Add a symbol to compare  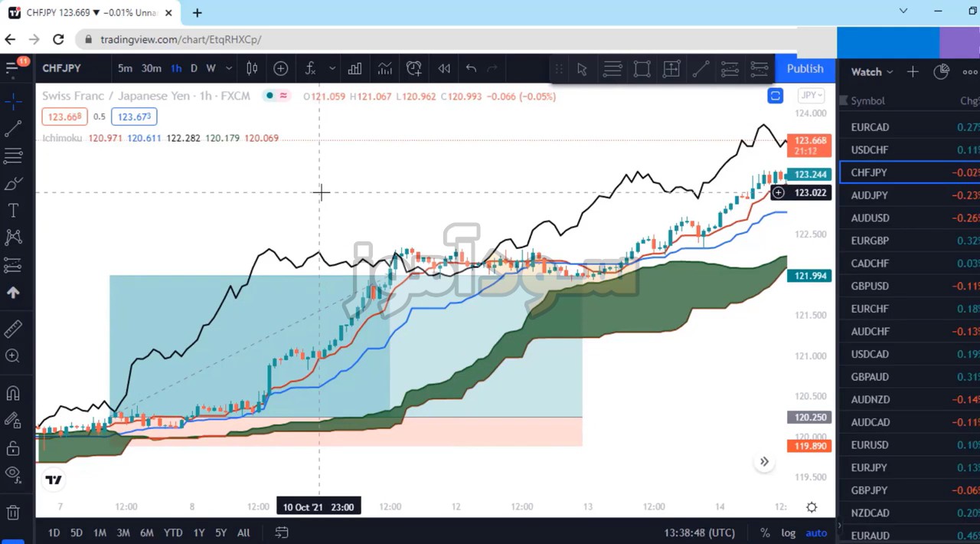tap(281, 69)
